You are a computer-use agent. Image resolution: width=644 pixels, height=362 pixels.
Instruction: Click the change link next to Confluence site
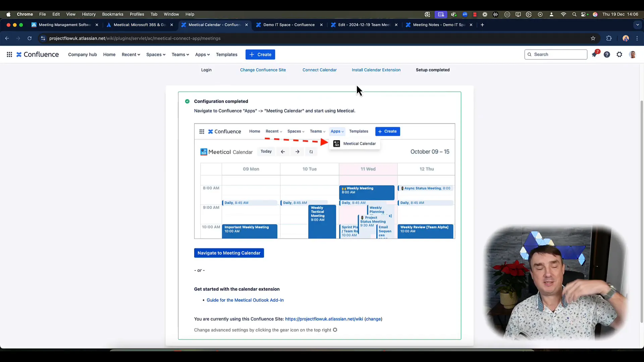coord(373,319)
